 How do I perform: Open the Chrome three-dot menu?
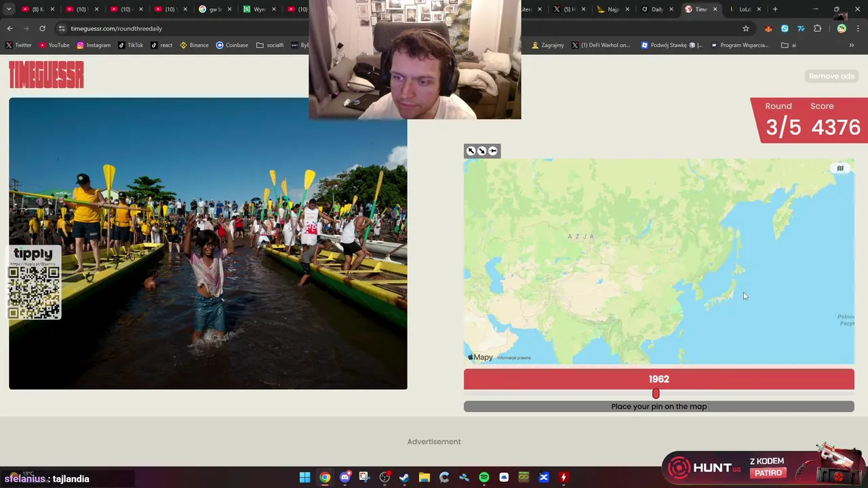[x=858, y=28]
